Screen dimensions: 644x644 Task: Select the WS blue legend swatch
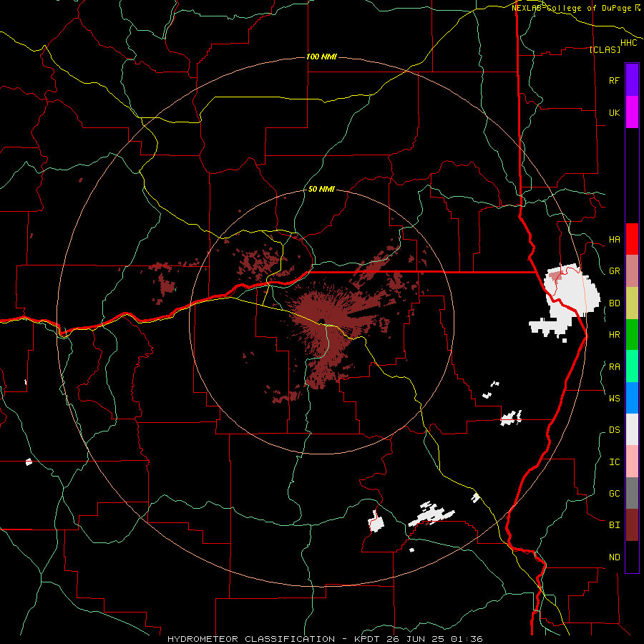632,398
